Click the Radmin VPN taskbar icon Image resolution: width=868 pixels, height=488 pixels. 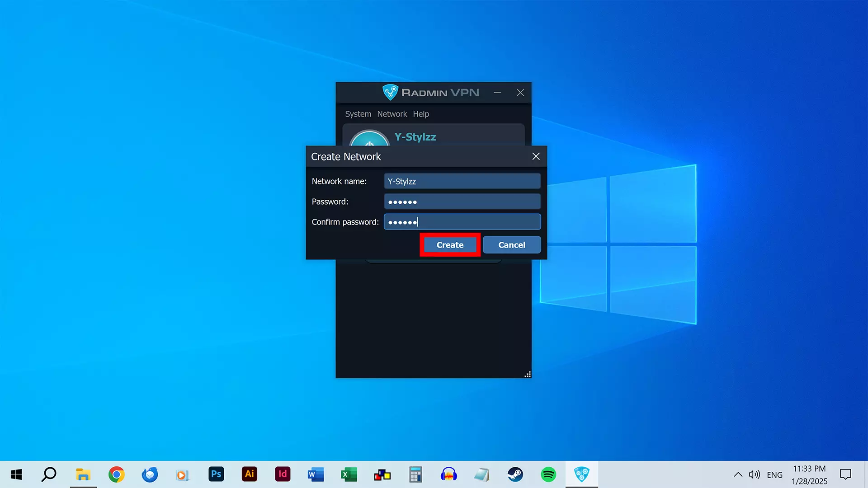click(x=581, y=474)
